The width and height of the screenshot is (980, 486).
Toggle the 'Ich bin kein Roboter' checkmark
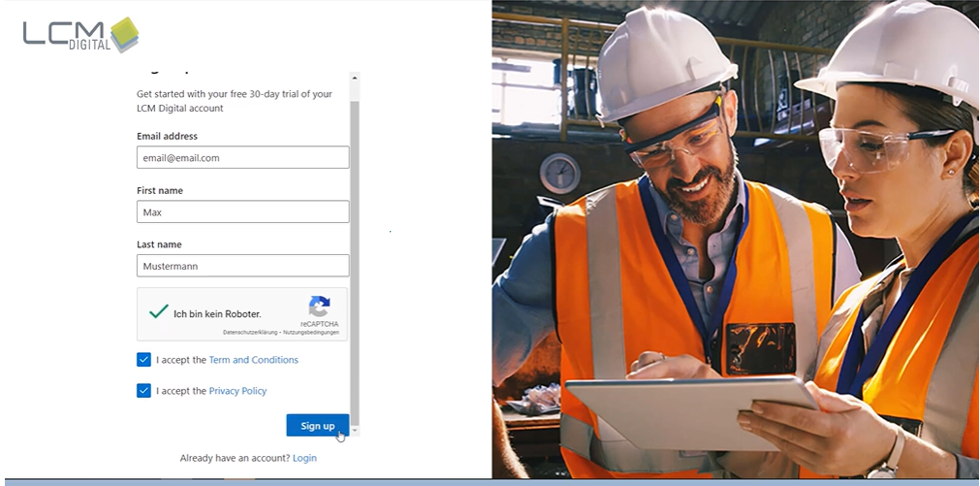click(x=159, y=312)
